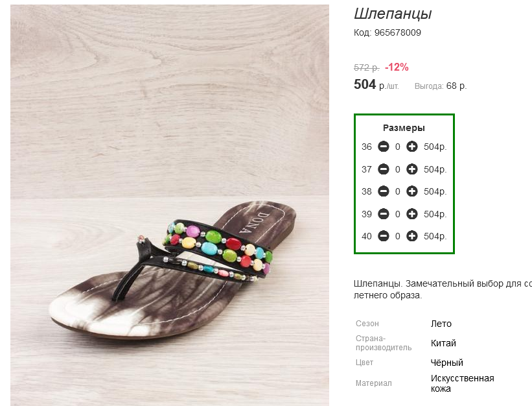The width and height of the screenshot is (532, 406).
Task: Select the size 40 quantity field
Action: point(398,236)
